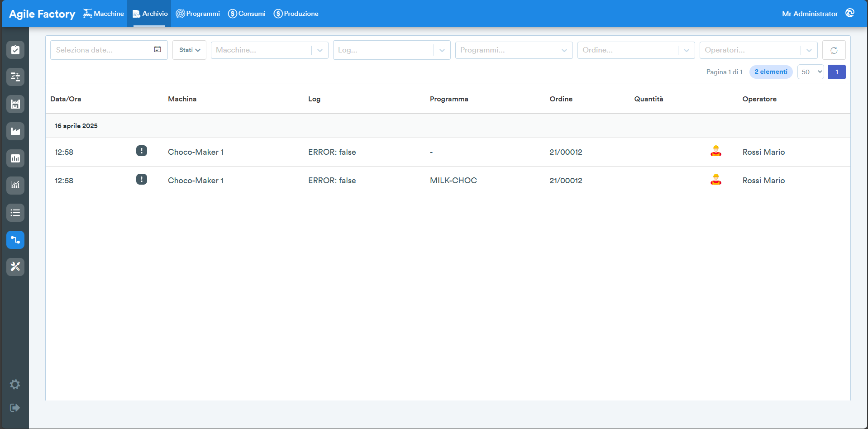Open the Mr Administrator user menu
The height and width of the screenshot is (429, 868).
coord(810,14)
